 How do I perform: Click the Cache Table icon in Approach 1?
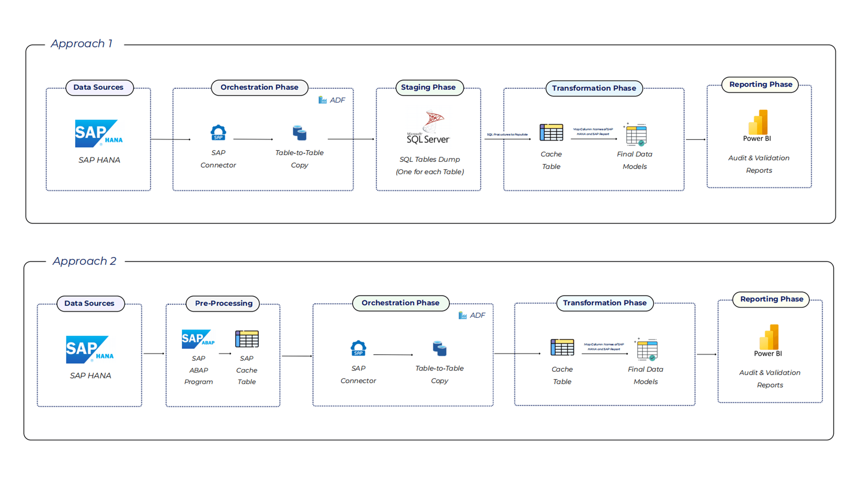[551, 132]
